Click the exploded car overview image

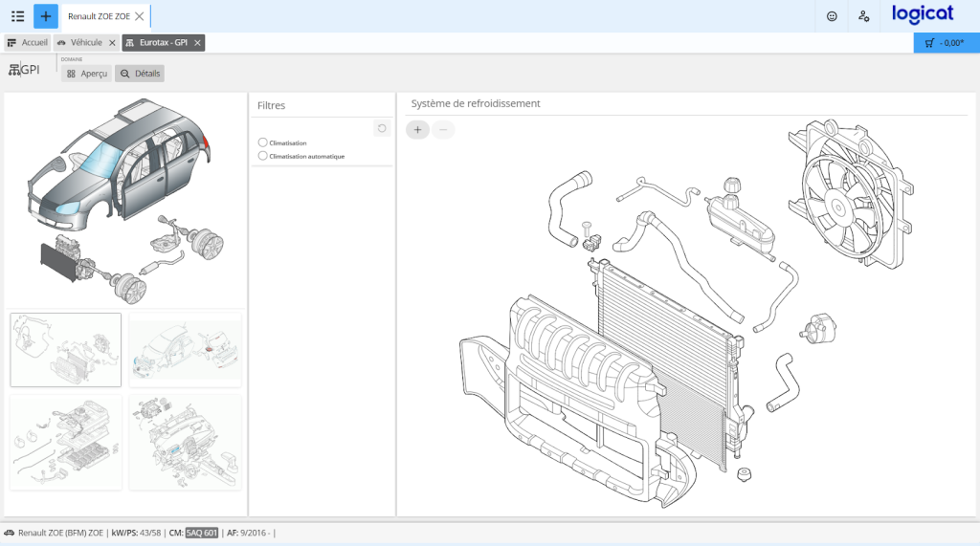pos(125,201)
